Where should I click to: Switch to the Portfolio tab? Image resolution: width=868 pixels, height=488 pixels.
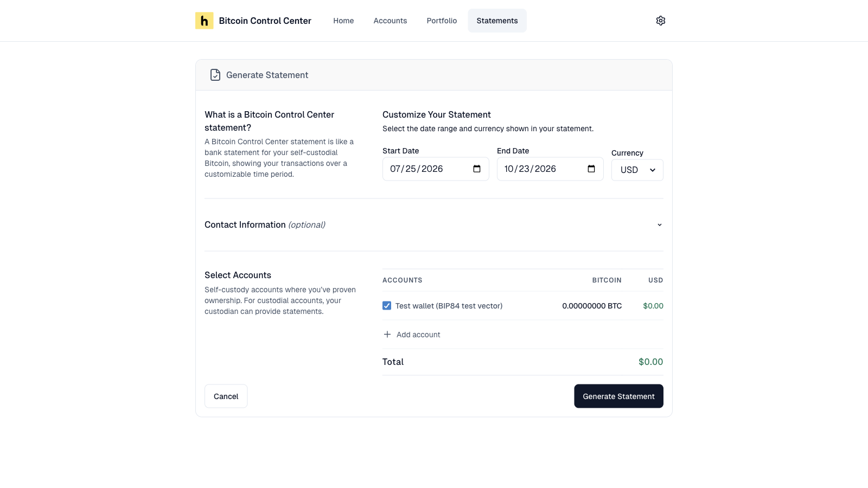[442, 21]
